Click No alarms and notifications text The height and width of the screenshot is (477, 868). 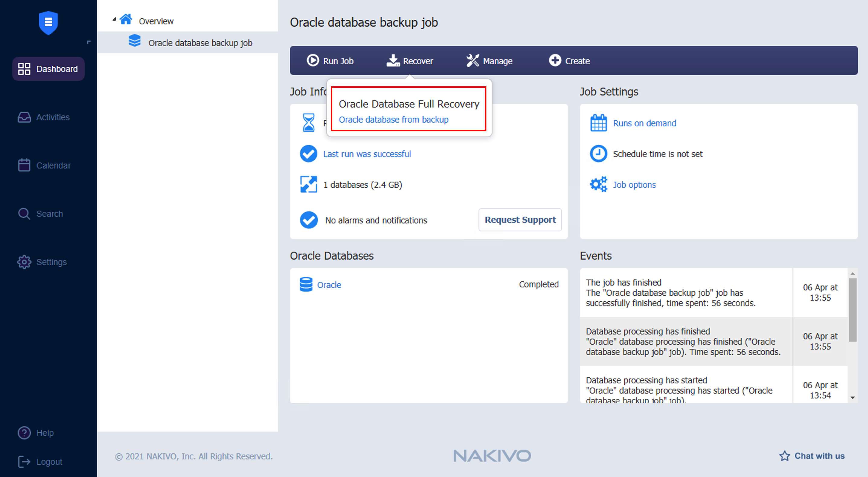point(376,220)
